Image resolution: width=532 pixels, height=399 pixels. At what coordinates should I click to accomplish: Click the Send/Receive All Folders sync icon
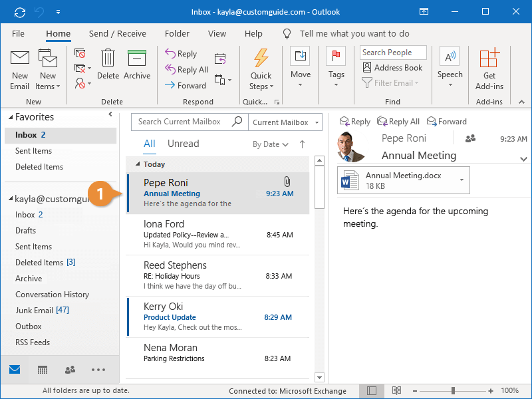pyautogui.click(x=20, y=12)
